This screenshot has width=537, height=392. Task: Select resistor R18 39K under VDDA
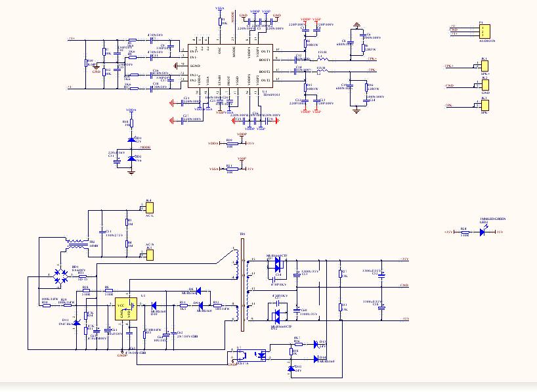pos(131,123)
